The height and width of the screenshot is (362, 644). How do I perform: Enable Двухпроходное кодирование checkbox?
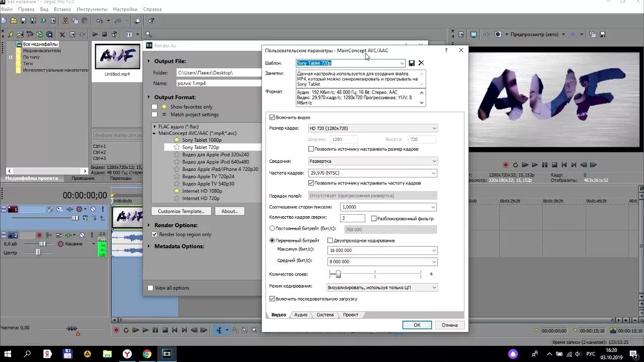330,240
